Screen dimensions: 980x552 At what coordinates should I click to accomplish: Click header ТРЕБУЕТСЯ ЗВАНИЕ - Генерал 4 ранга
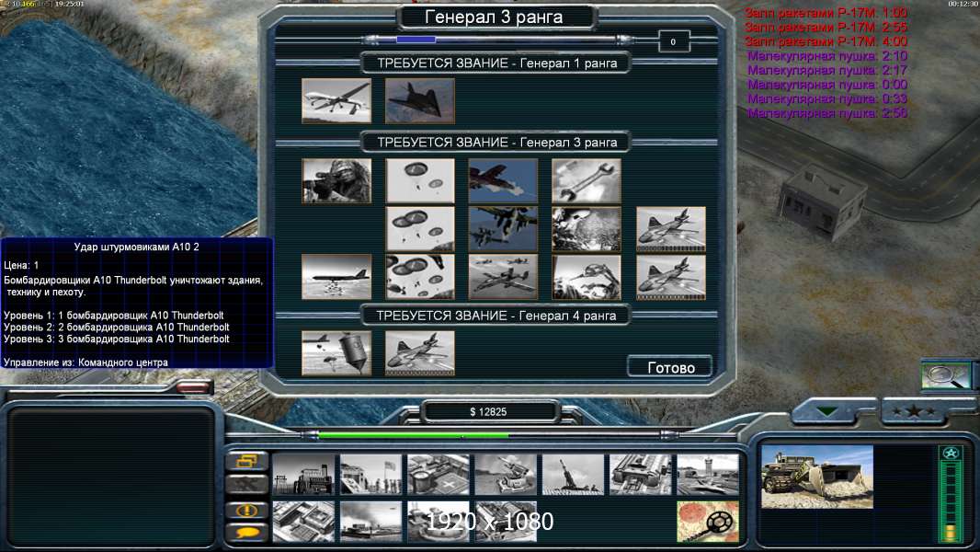(496, 316)
